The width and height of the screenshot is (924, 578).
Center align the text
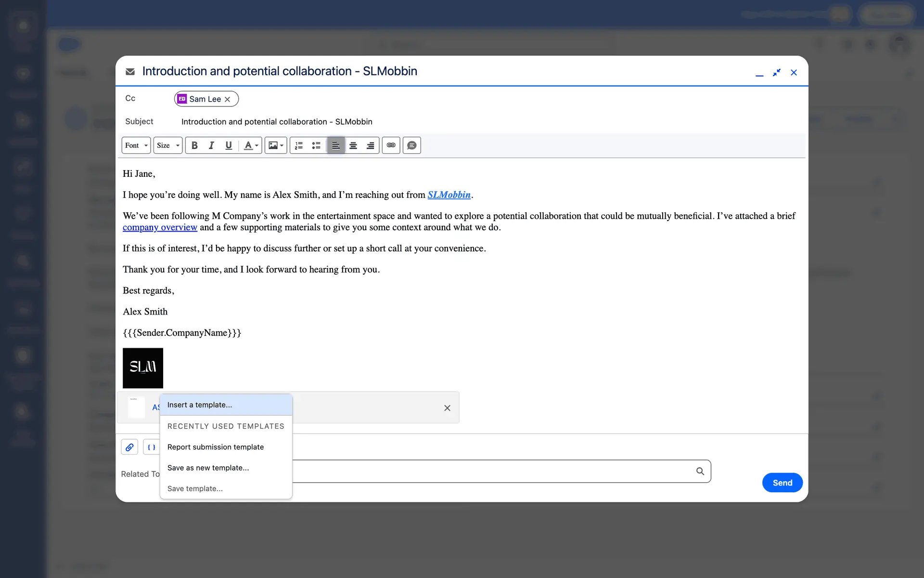coord(353,145)
